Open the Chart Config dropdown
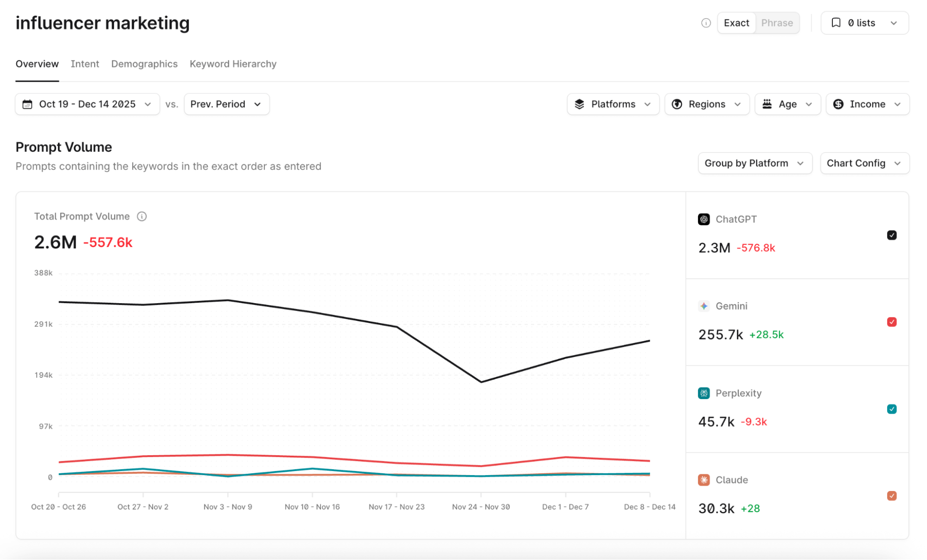The height and width of the screenshot is (560, 927). click(864, 163)
